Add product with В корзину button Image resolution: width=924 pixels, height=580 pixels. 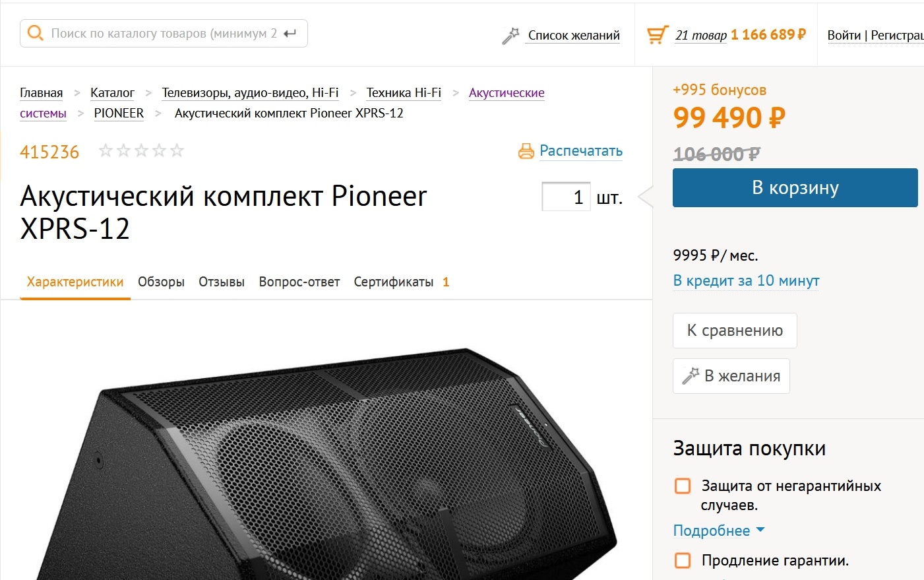point(795,188)
